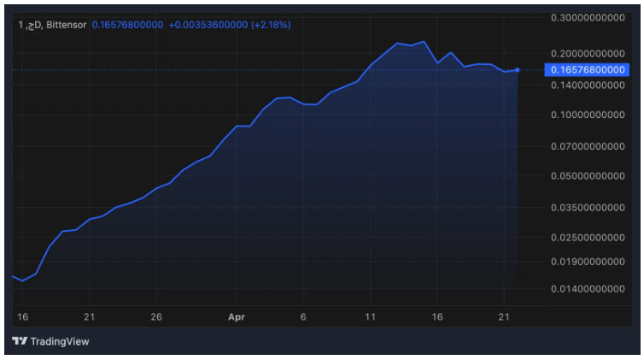
Task: Click the 0.05000000000 price axis label
Action: point(588,176)
